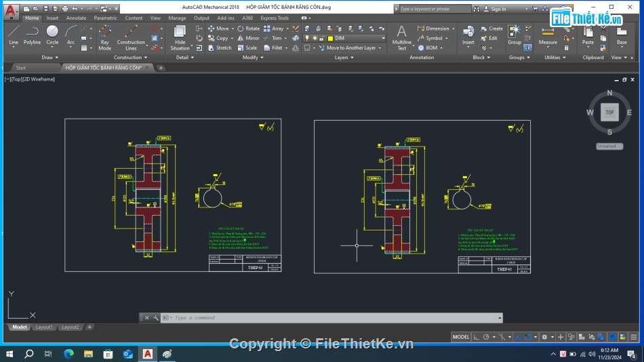Click the Hide Situation tool
The height and width of the screenshot is (362, 644).
pyautogui.click(x=180, y=38)
